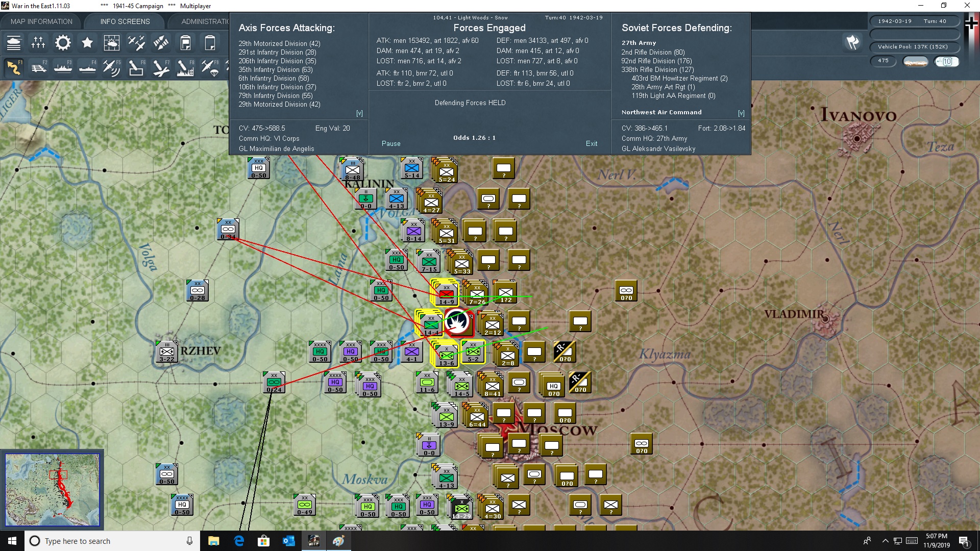Select F1 move mode
This screenshot has width=980, height=551.
pos(14,67)
